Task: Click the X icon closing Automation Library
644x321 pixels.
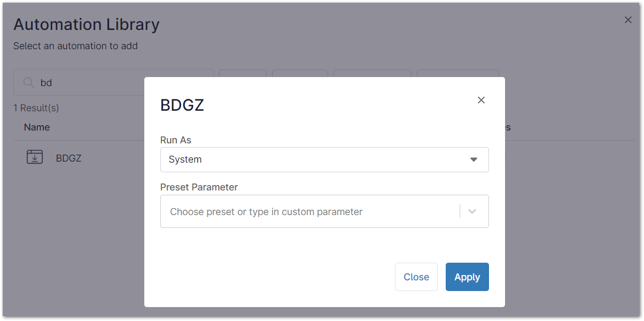Action: pos(628,20)
